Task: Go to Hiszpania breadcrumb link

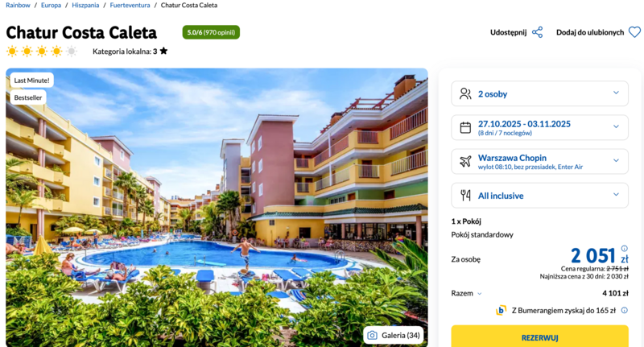Action: [x=85, y=6]
